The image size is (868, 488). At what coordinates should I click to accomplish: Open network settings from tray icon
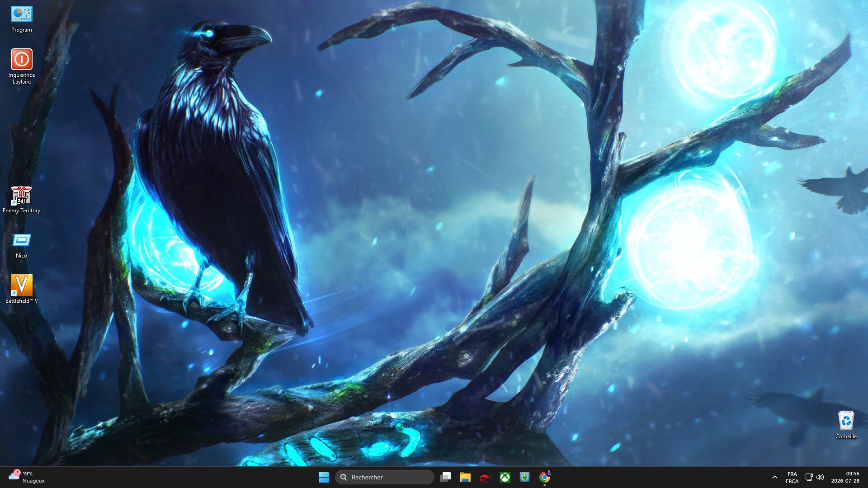[x=809, y=477]
